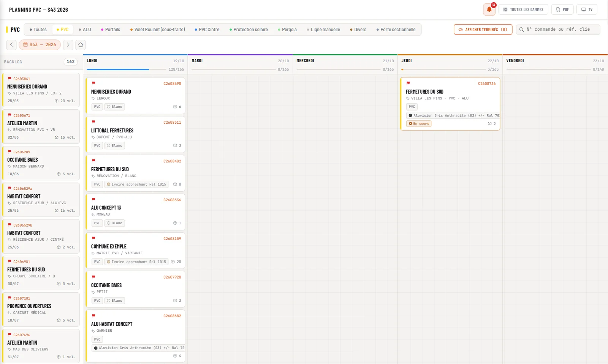
Task: Select the Ligne manuelle filter tab
Action: point(323,30)
